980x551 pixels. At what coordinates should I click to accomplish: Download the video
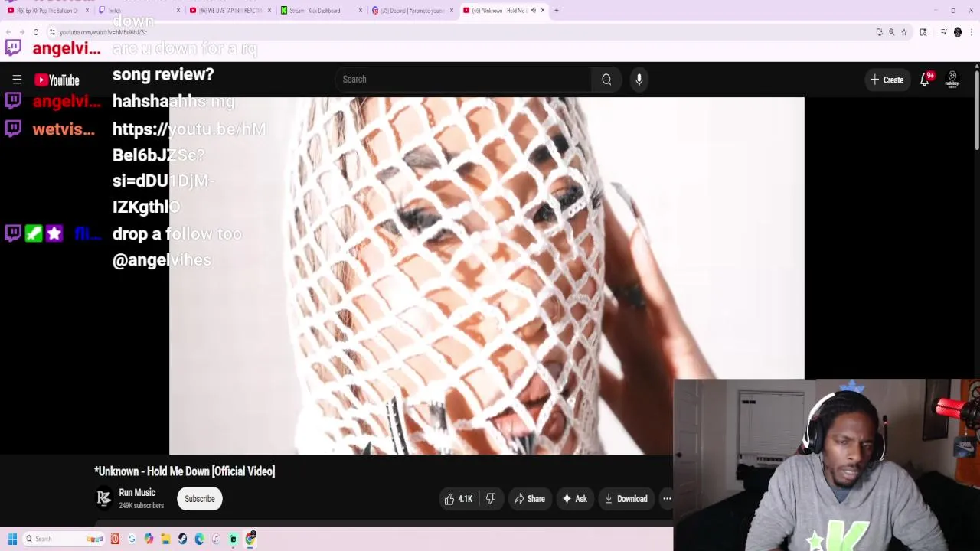point(626,499)
